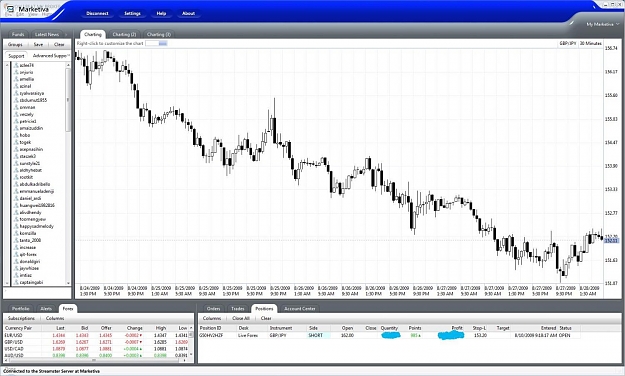625x376 pixels.
Task: Select the Advanced Support channel tab
Action: (50, 56)
